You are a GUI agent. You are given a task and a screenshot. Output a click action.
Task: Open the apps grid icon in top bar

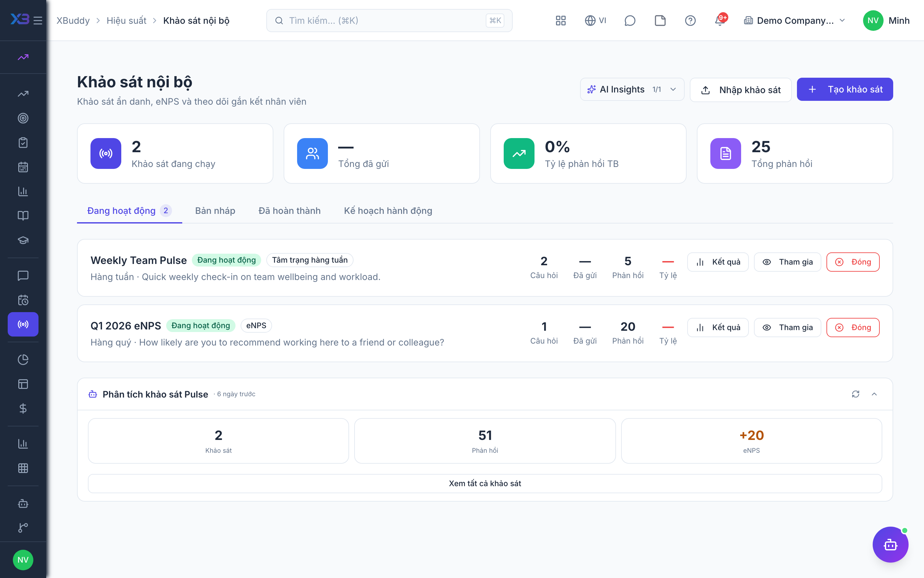(x=560, y=20)
